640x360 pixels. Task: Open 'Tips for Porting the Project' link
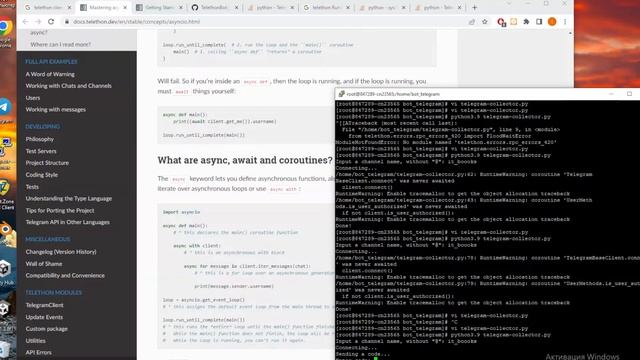pos(60,211)
